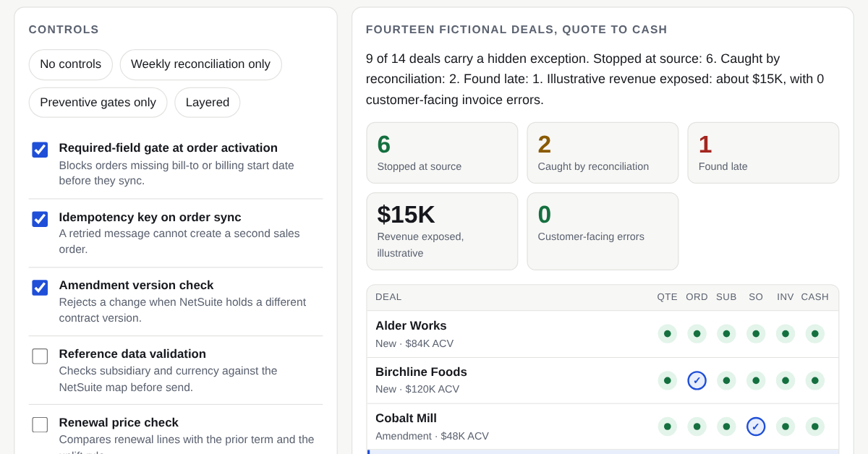Click Cobalt Mill CASH stage dot

(815, 427)
